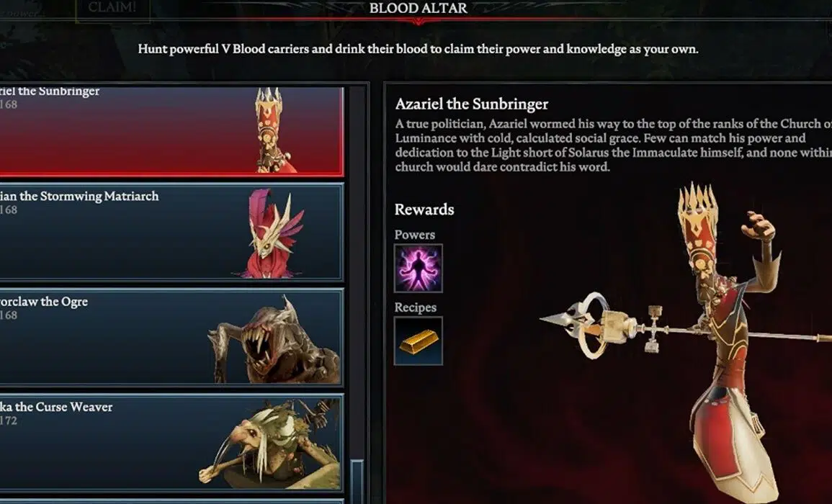Screen dimensions: 832x504
Task: Click the purple aura power reward icon
Action: point(418,269)
